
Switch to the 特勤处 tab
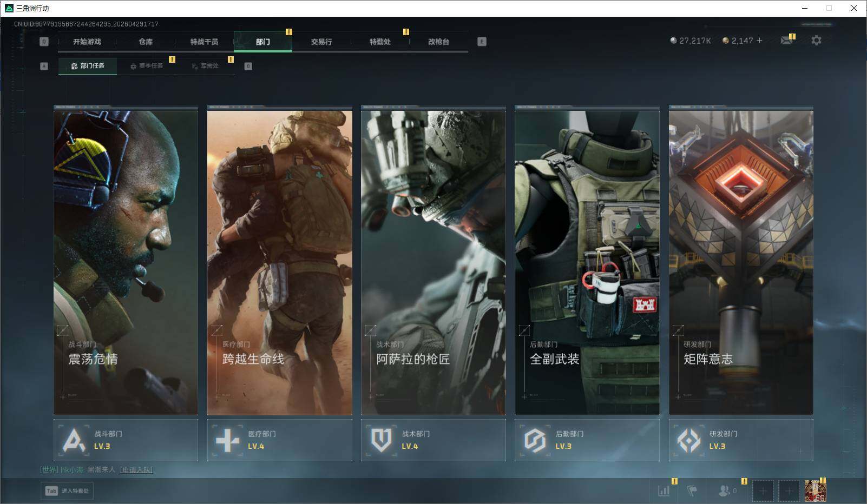click(380, 42)
